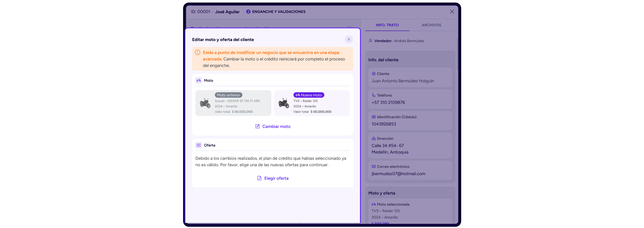
Task: Switch to the ARCHIVOS tab
Action: coord(431,25)
